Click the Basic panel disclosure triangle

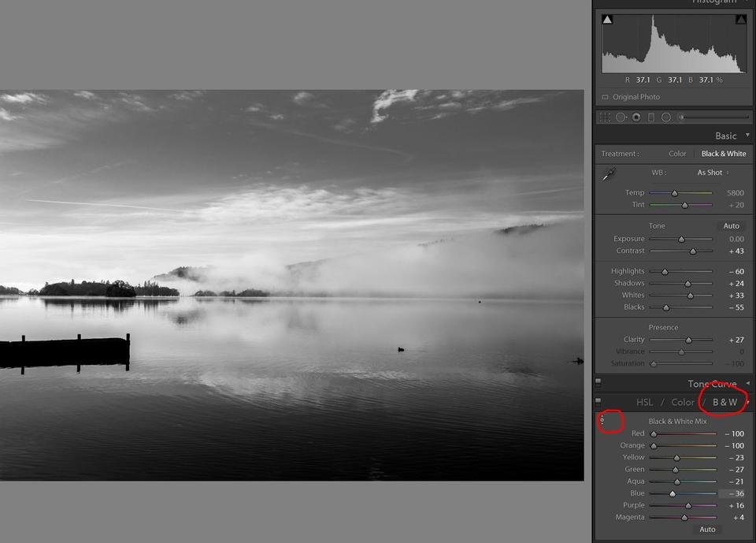pyautogui.click(x=748, y=135)
